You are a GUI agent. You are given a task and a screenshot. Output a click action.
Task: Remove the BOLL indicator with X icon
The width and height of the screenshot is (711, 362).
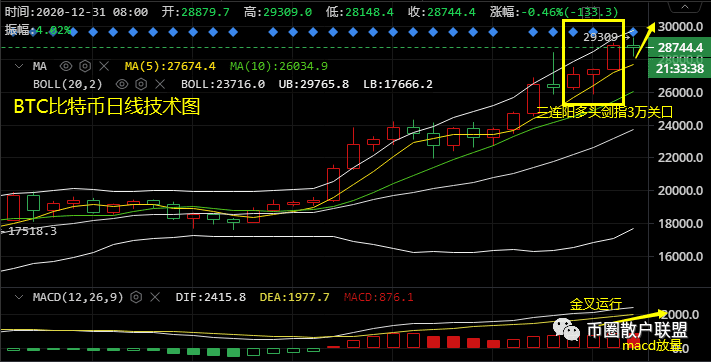point(160,84)
